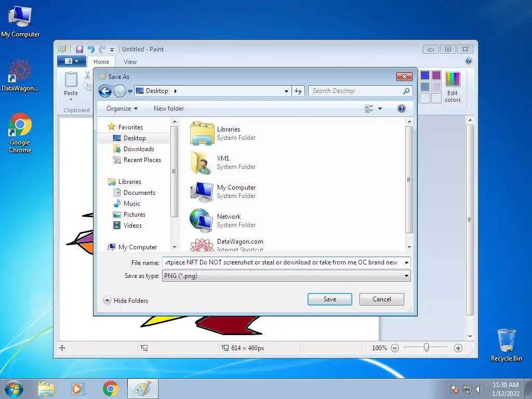The height and width of the screenshot is (399, 532).
Task: Select the Libraries system folder item
Action: 223,134
